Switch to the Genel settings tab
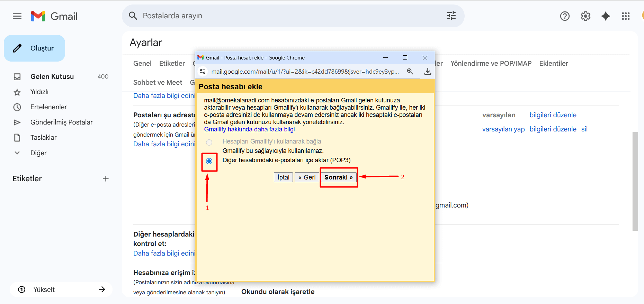Screen dimensions: 644x304 [x=142, y=63]
